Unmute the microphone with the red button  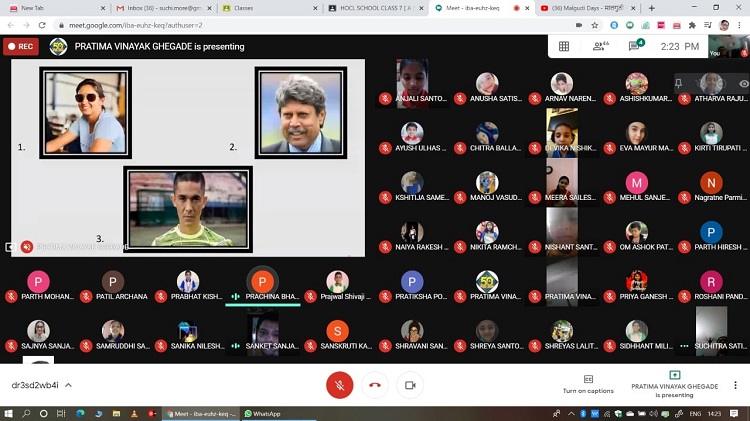click(340, 385)
